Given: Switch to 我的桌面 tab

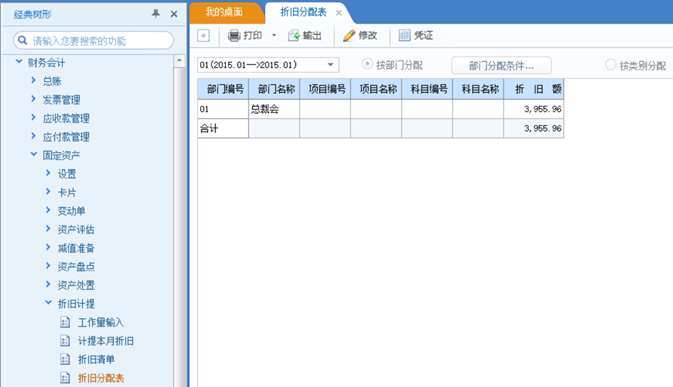Looking at the screenshot, I should tap(224, 12).
